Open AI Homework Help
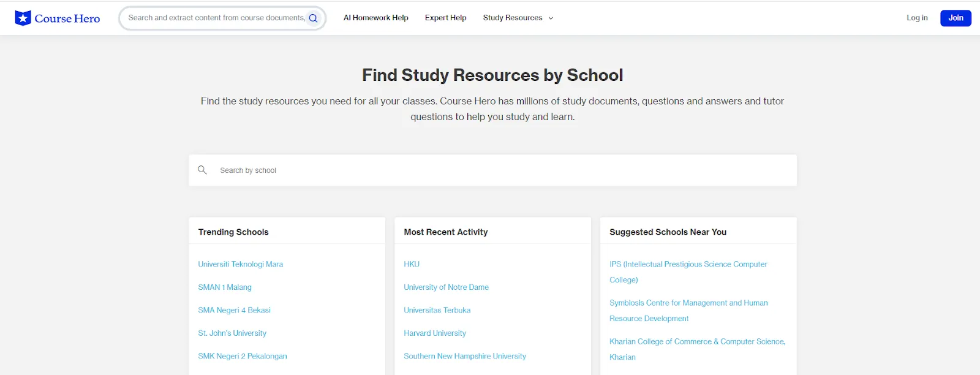The image size is (980, 375). [x=375, y=18]
